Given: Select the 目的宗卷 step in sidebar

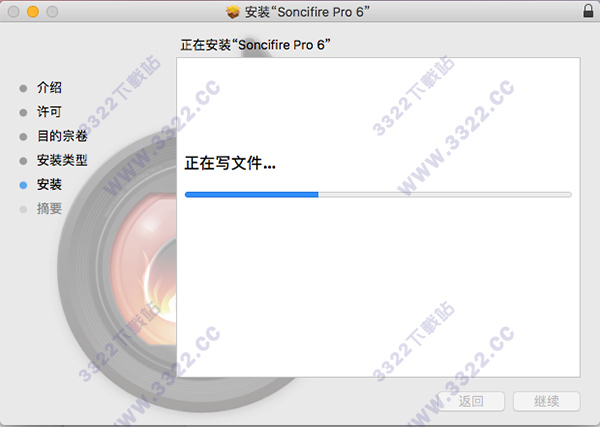Looking at the screenshot, I should tap(62, 136).
